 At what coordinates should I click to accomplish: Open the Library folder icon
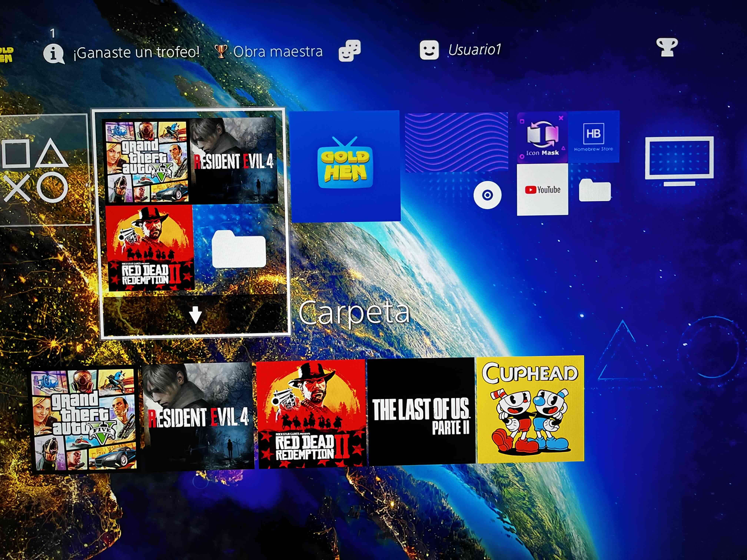pyautogui.click(x=596, y=190)
